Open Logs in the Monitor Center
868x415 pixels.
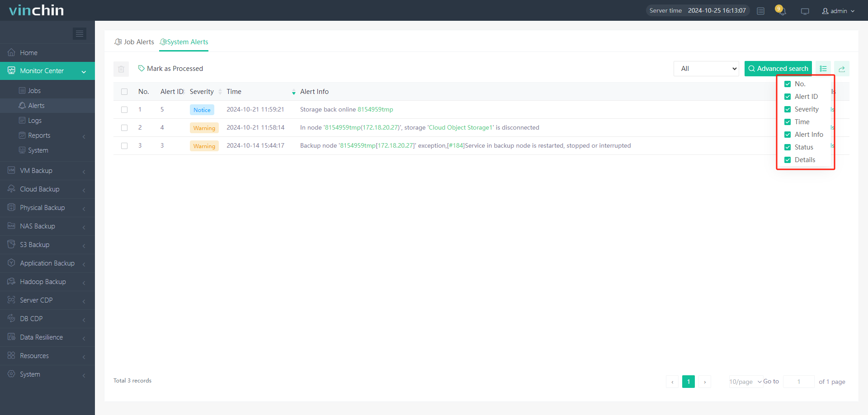35,121
